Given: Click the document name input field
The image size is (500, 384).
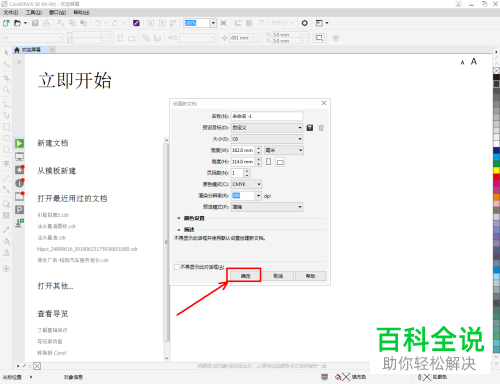Looking at the screenshot, I should coord(267,116).
